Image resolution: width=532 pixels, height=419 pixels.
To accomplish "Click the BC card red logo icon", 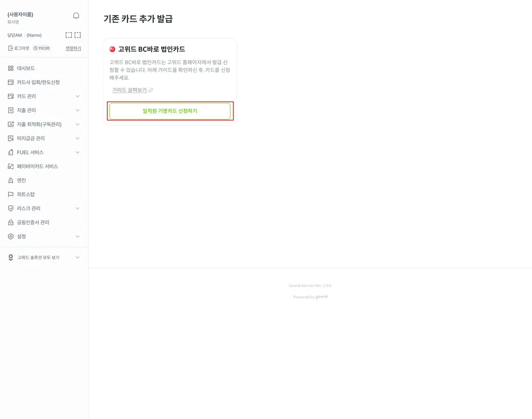I will tap(112, 49).
